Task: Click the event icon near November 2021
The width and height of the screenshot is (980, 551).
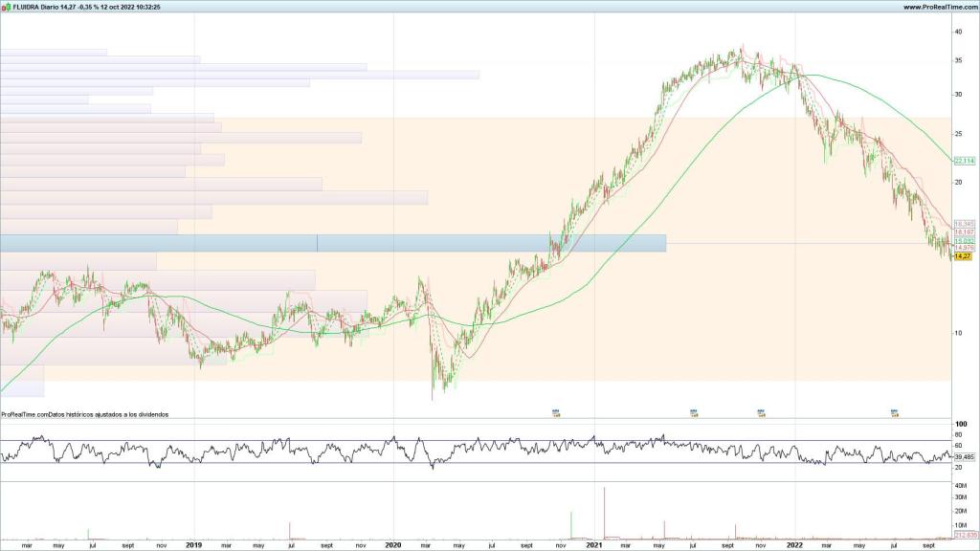Action: [x=762, y=411]
